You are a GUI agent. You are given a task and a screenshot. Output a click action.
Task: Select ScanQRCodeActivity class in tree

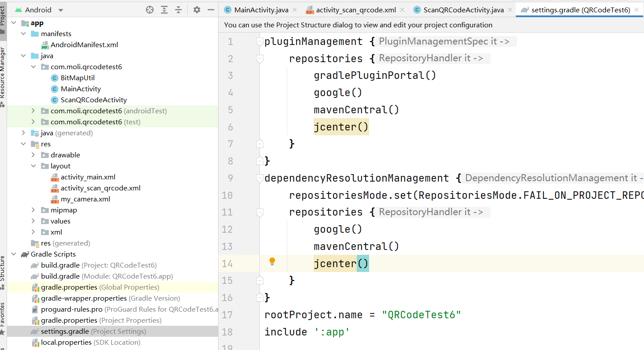pyautogui.click(x=89, y=100)
